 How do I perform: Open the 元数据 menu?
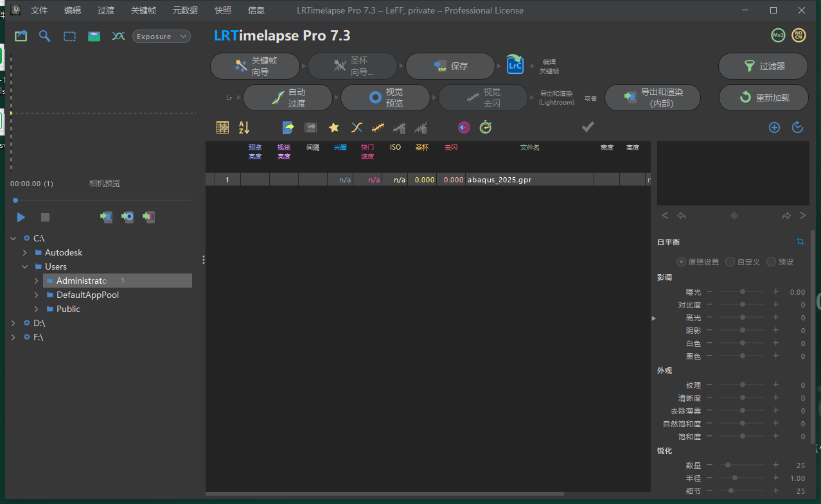[x=185, y=10]
